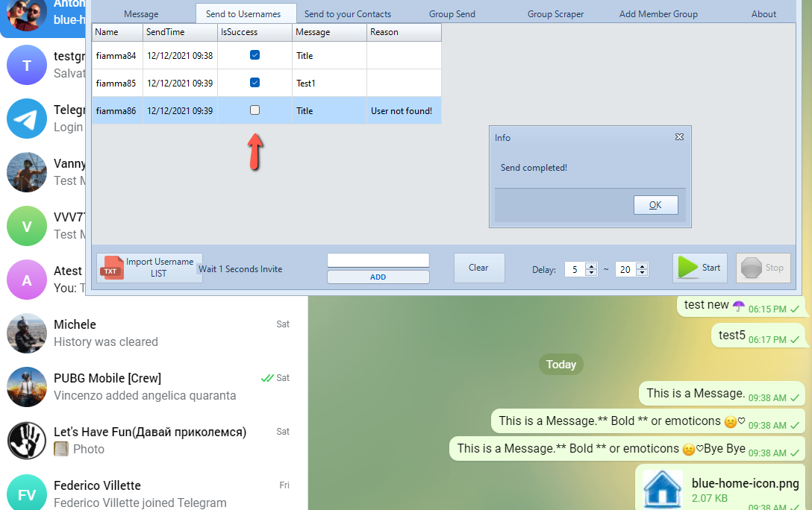Click the username input field above ADD
812x510 pixels.
378,260
